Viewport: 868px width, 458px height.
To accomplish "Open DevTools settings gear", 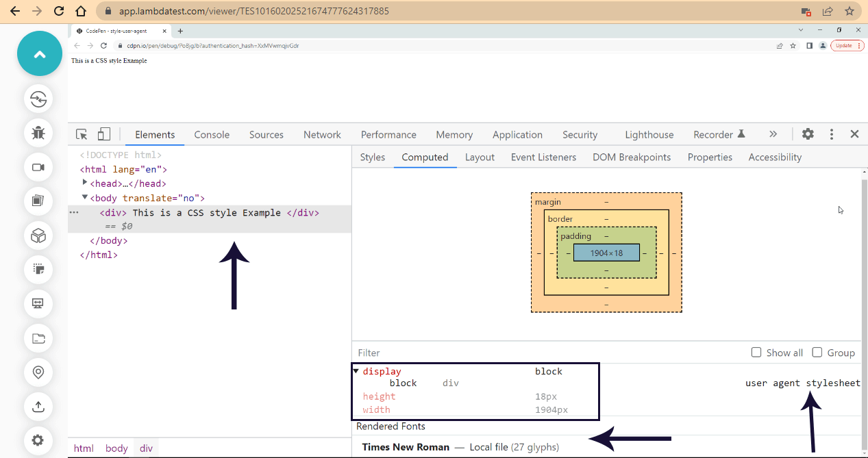I will coord(808,134).
